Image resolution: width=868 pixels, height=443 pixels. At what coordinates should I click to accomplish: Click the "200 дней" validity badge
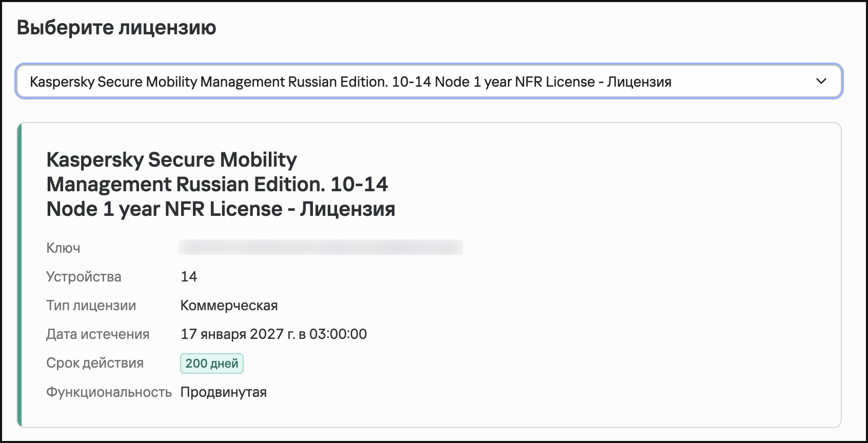click(212, 364)
